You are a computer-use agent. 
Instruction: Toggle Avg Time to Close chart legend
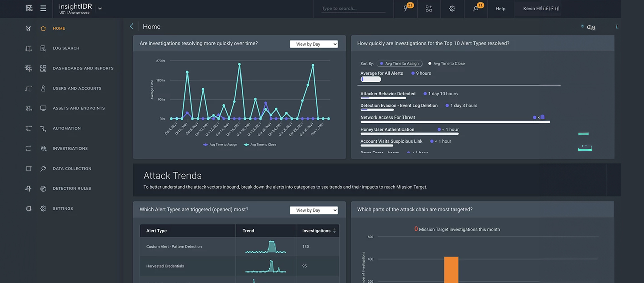point(260,145)
